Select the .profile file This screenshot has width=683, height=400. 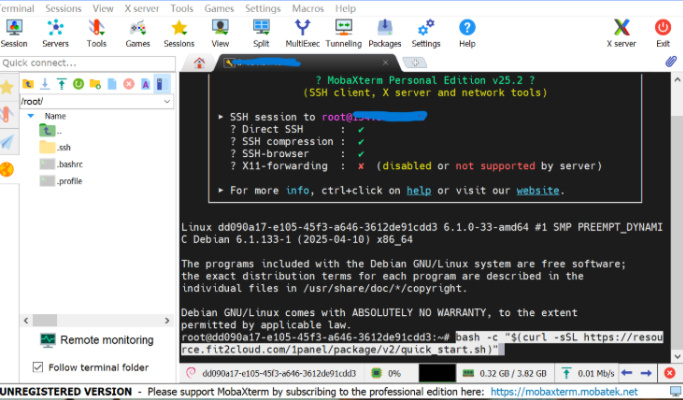tap(61, 181)
